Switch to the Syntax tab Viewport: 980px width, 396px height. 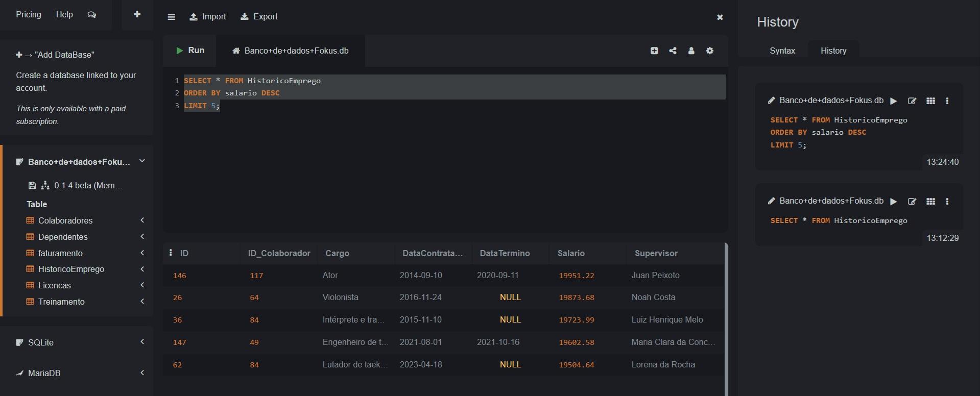(782, 51)
